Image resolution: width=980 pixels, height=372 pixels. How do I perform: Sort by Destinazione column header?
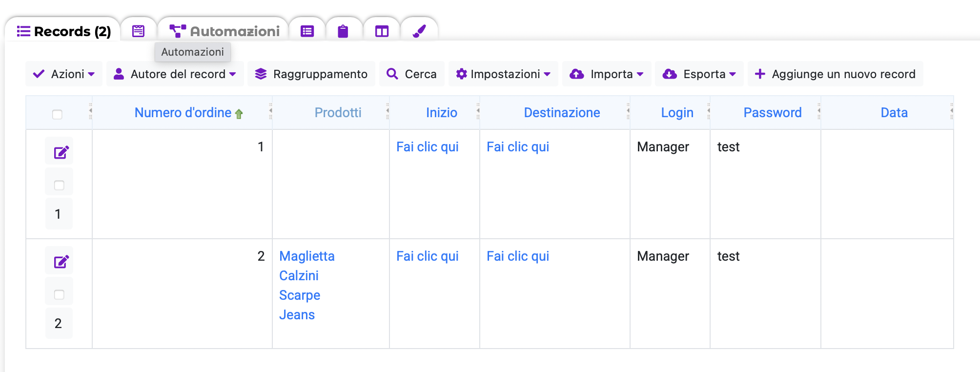pos(562,113)
